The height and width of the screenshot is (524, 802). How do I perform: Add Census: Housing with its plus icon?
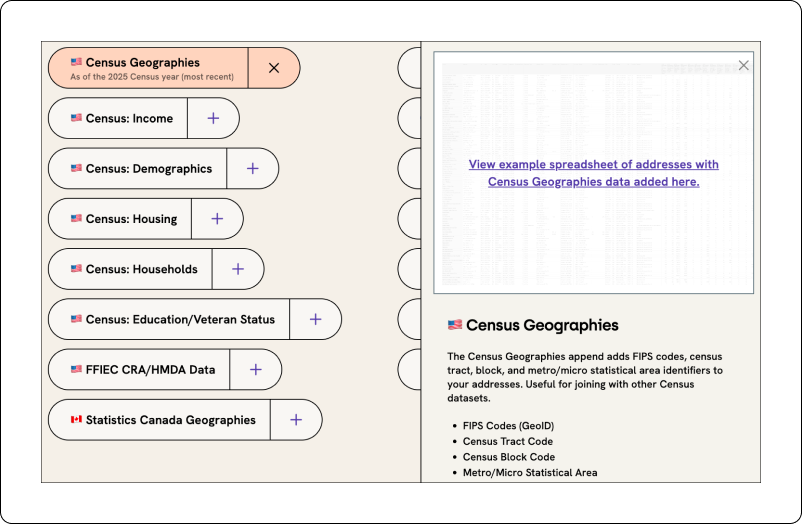click(217, 219)
